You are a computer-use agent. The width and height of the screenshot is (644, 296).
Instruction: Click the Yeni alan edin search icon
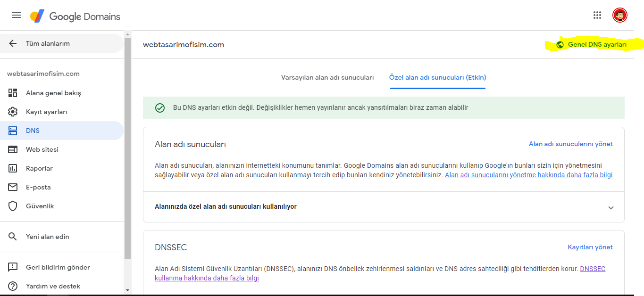click(x=13, y=237)
